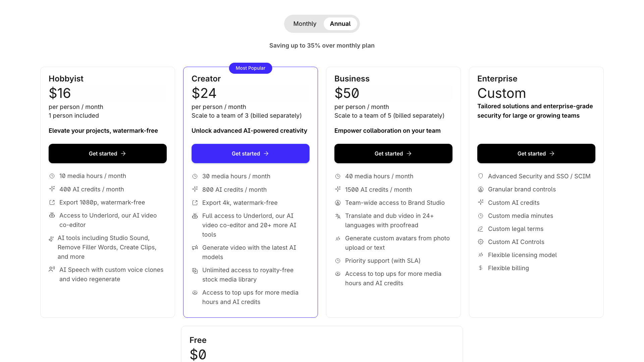Click the gear icon beside Custom AI Controls

481,242
